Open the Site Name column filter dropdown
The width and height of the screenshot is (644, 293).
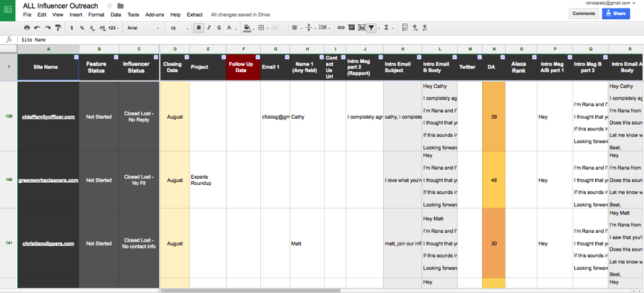[76, 57]
